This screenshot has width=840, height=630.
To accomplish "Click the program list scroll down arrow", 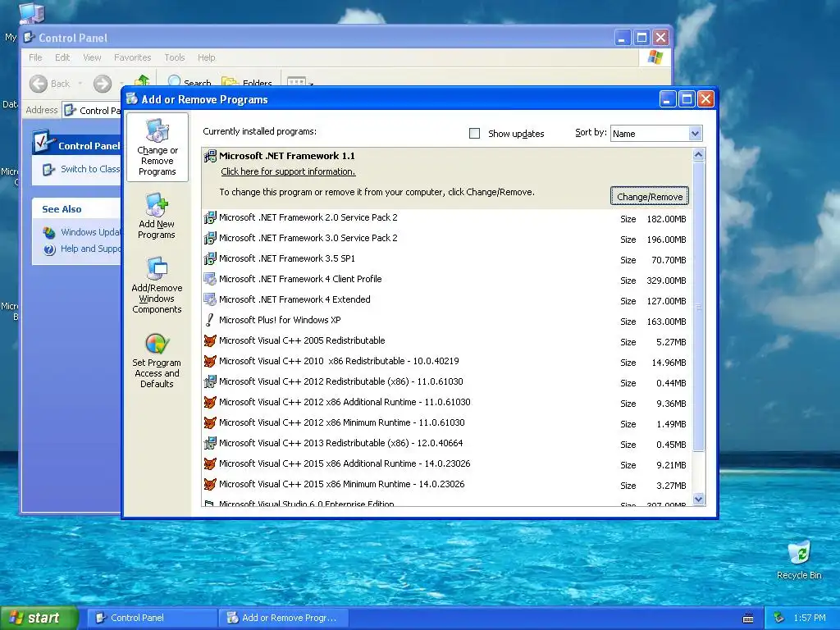I will click(698, 500).
